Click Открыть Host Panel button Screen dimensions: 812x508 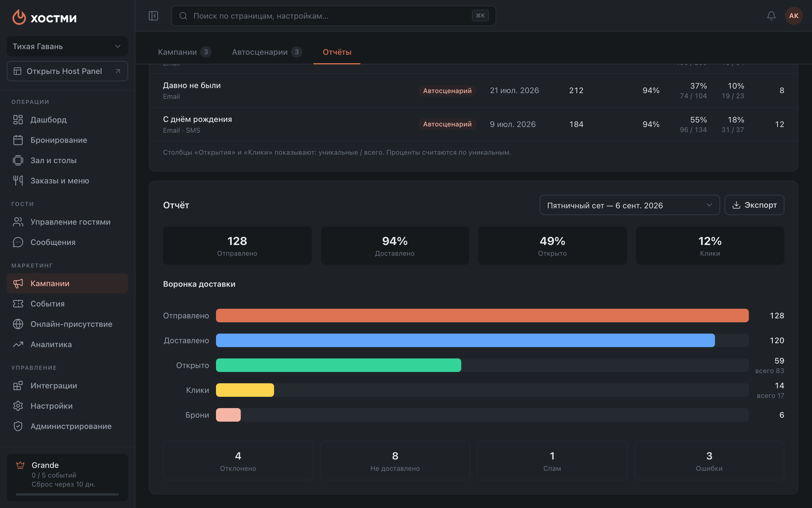[x=67, y=71]
